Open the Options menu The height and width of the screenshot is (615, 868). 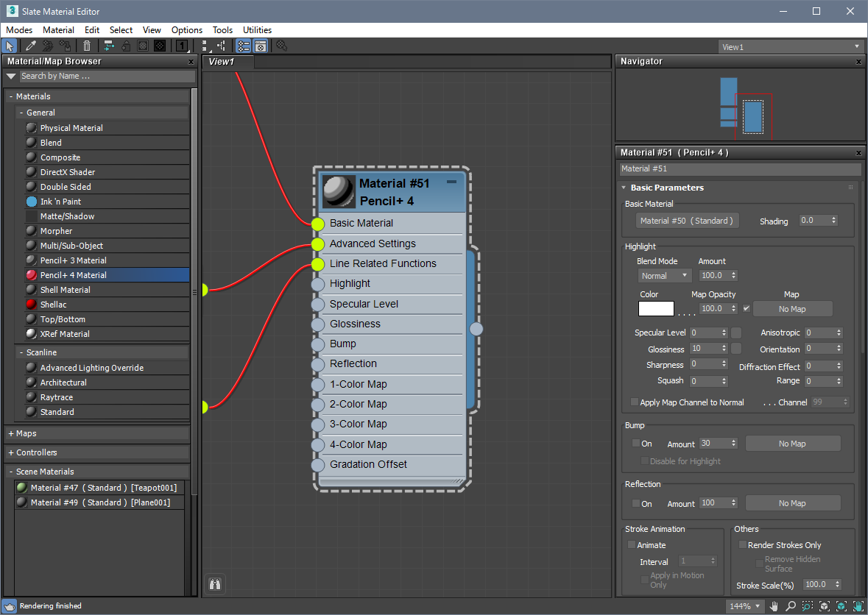point(186,30)
